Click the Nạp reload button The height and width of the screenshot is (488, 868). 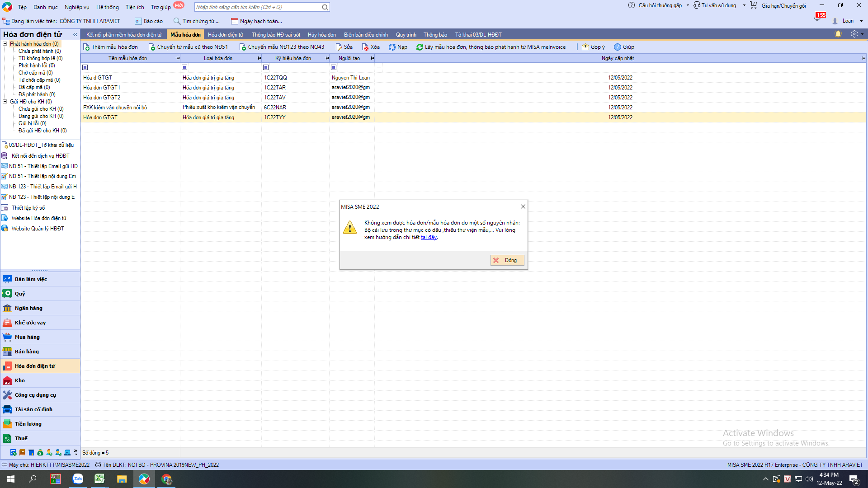[x=398, y=47]
